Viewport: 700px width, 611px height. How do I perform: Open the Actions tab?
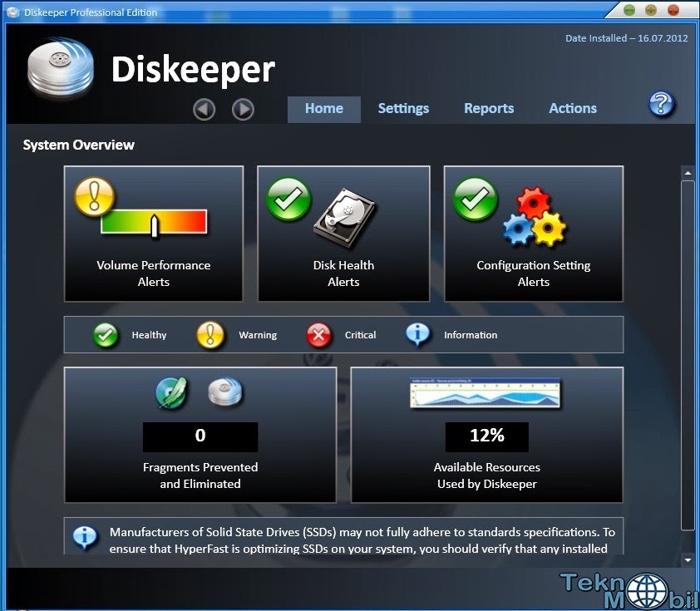pyautogui.click(x=573, y=109)
